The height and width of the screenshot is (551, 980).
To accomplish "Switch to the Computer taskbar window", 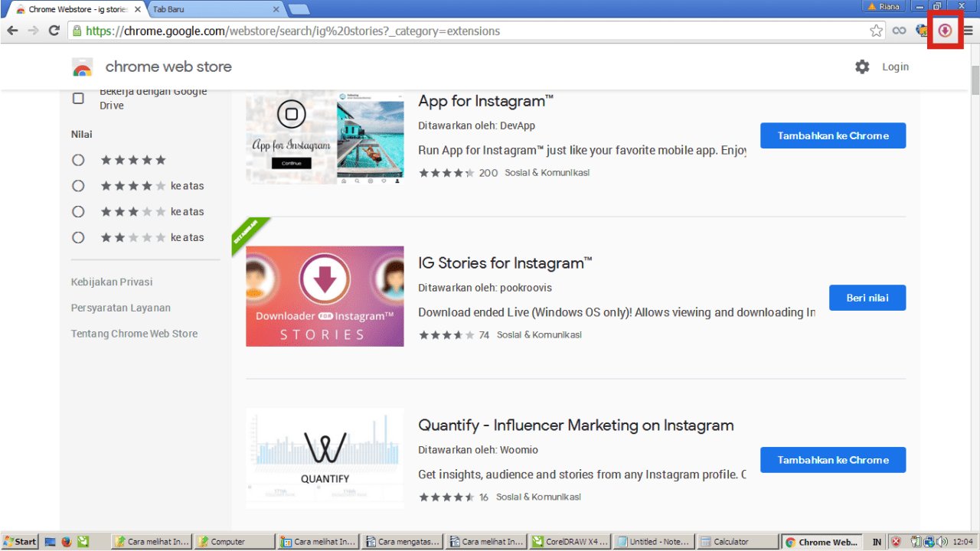I will coord(234,542).
